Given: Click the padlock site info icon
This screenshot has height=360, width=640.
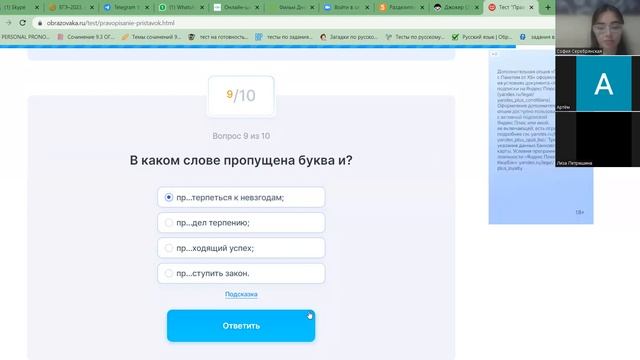Looking at the screenshot, I should point(40,23).
